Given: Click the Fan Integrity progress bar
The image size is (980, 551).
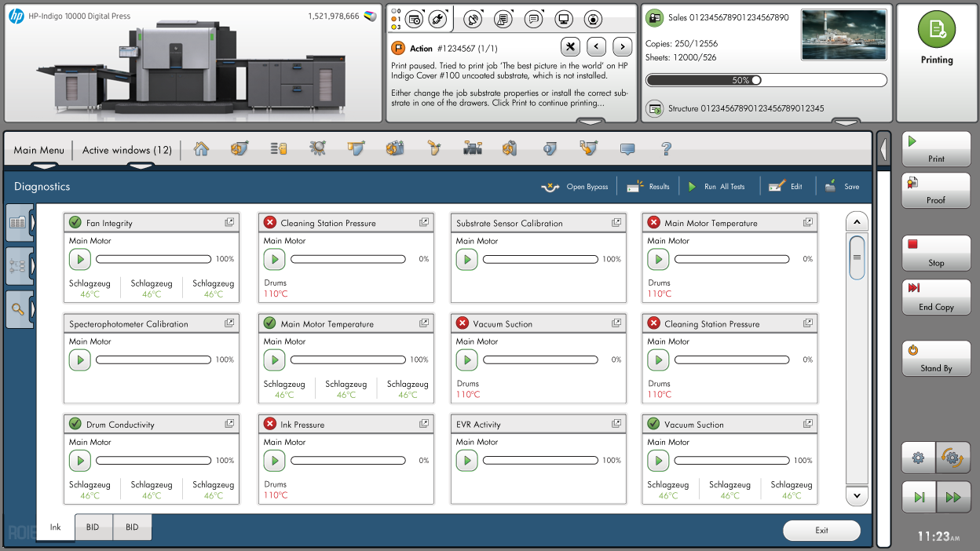Looking at the screenshot, I should tap(153, 259).
